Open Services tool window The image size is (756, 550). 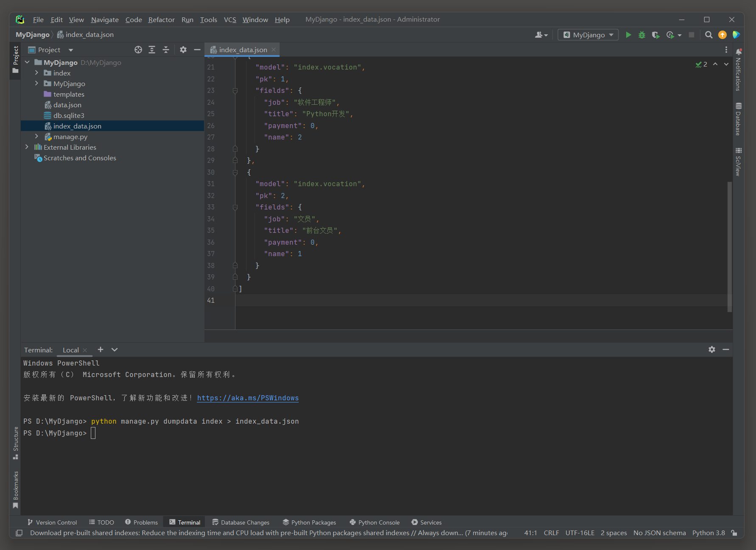[x=426, y=522]
